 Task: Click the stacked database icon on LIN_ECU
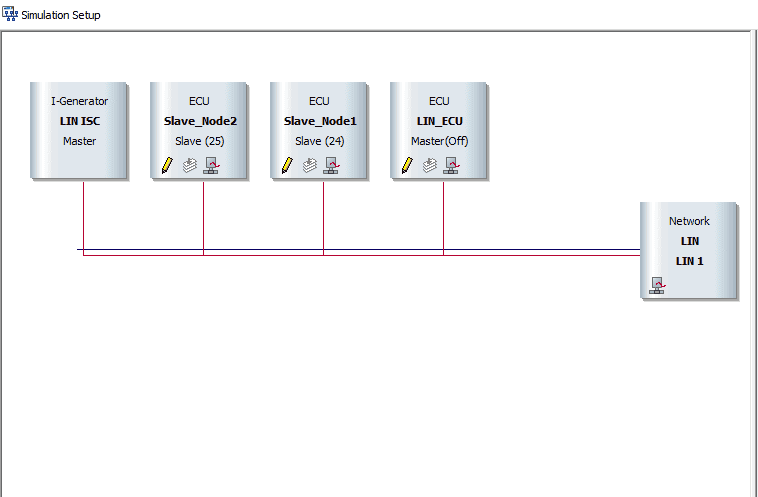pos(429,165)
